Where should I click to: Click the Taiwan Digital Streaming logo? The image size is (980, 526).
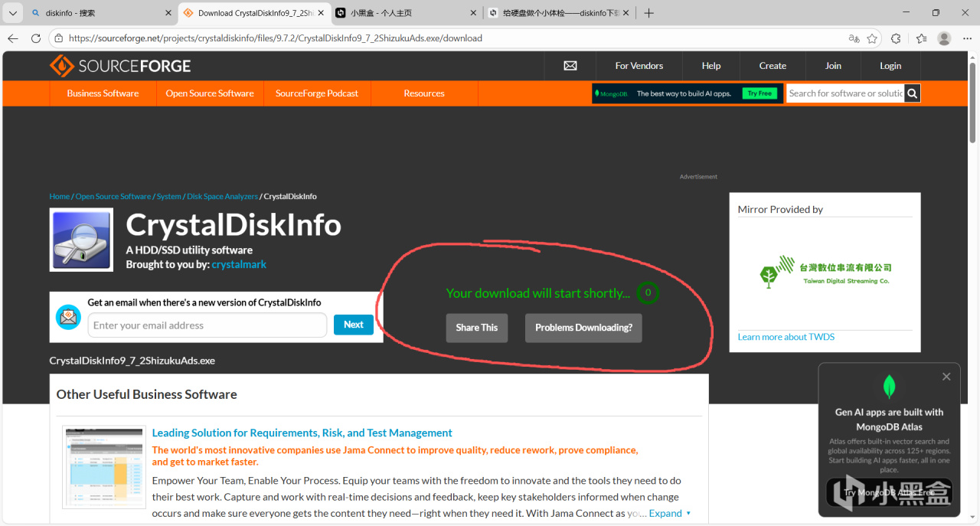point(825,271)
